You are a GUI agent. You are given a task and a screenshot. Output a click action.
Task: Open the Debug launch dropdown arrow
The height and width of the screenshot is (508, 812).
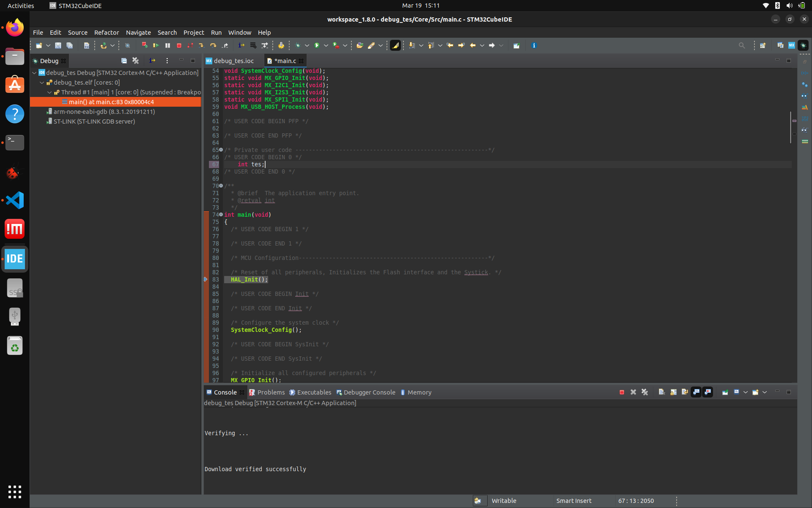(307, 46)
